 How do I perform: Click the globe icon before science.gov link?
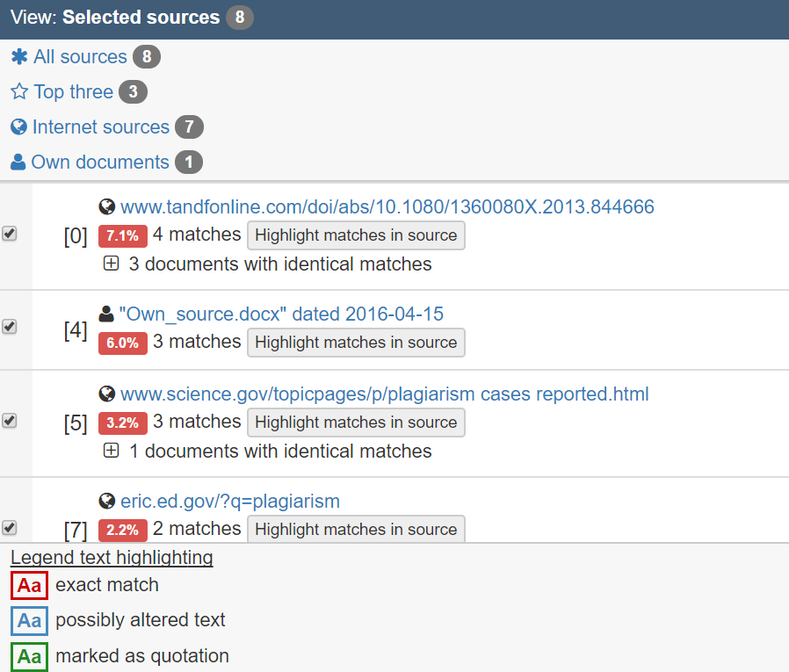click(106, 394)
